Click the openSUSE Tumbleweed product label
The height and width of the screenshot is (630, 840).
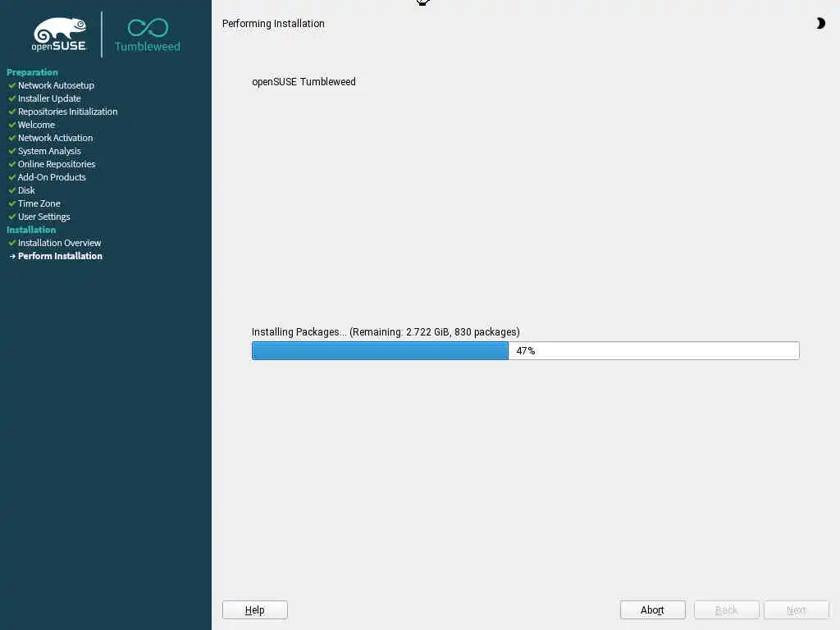304,81
